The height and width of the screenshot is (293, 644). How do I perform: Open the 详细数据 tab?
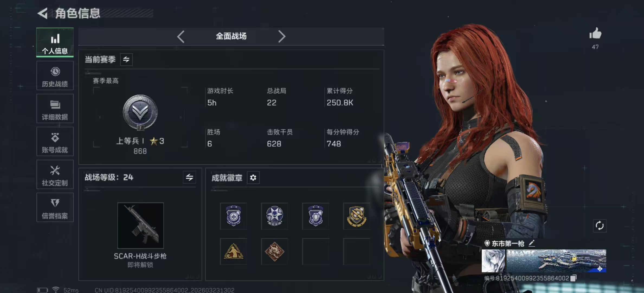(55, 109)
